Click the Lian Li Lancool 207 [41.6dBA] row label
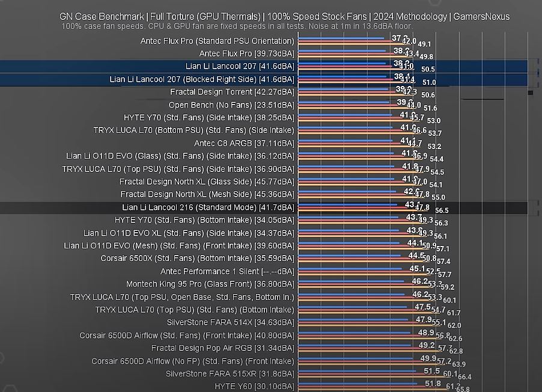Viewport: 542px width, 392px height. tap(240, 66)
